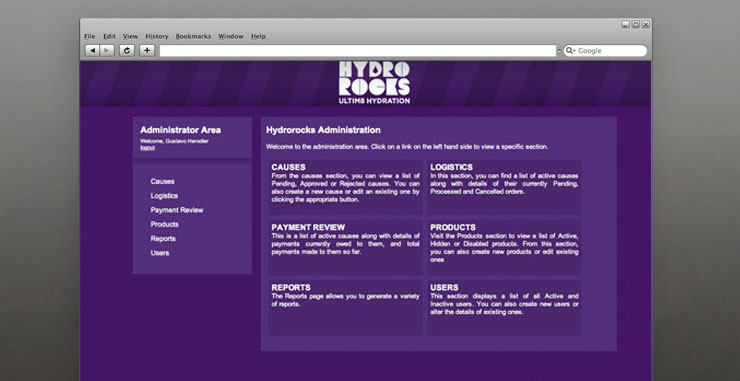This screenshot has width=740, height=381.
Task: Click the USERS card heading
Action: click(x=444, y=287)
